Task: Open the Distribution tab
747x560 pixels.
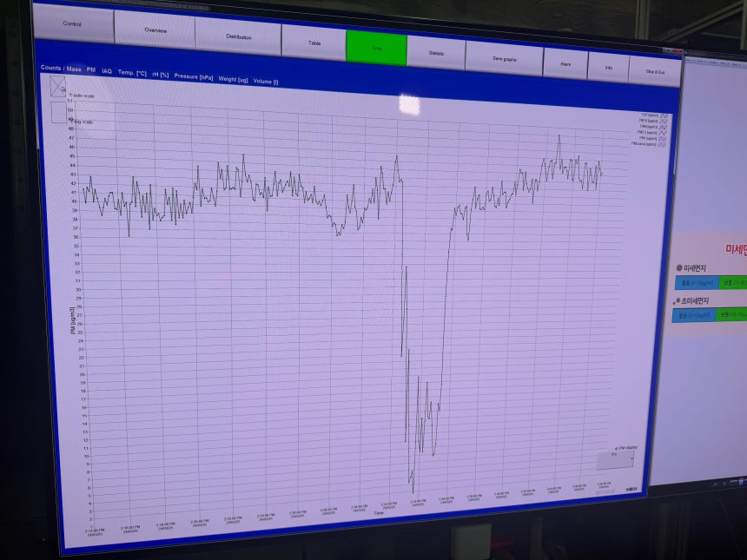Action: pos(239,36)
